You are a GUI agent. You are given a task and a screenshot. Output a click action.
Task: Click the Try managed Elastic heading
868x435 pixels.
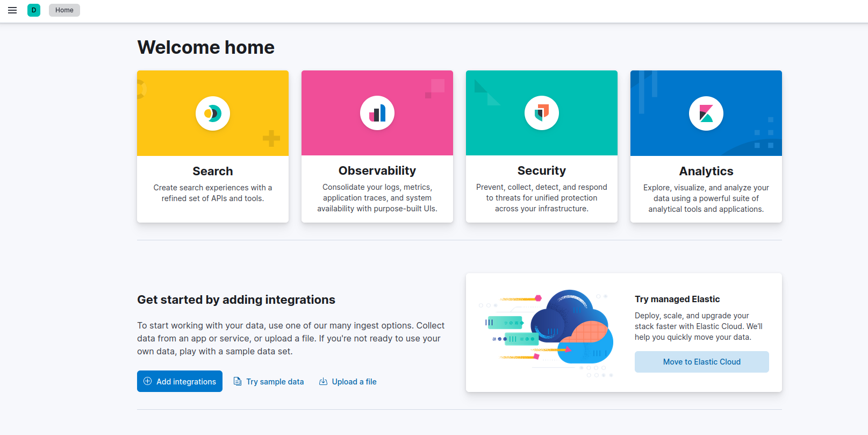[x=677, y=299]
